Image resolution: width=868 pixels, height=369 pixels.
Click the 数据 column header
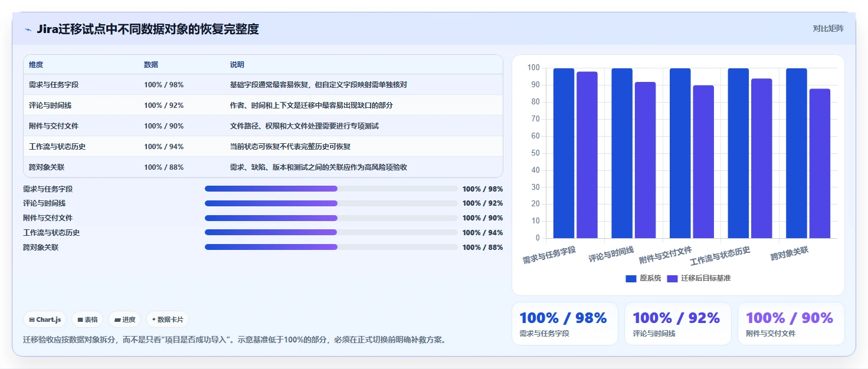(x=151, y=65)
